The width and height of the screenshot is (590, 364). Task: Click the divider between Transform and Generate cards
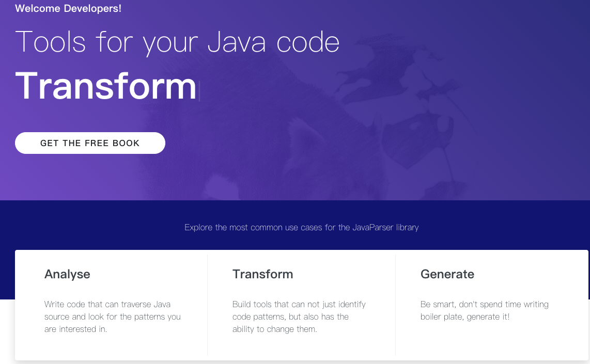click(395, 305)
